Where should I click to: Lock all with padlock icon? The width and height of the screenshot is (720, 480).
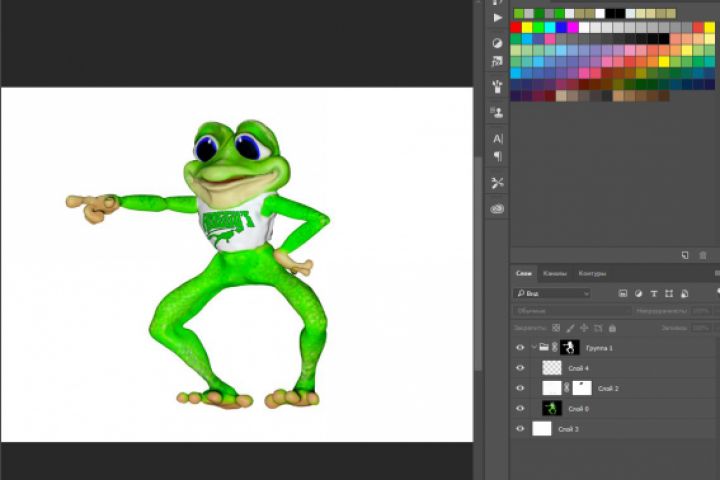pyautogui.click(x=612, y=328)
